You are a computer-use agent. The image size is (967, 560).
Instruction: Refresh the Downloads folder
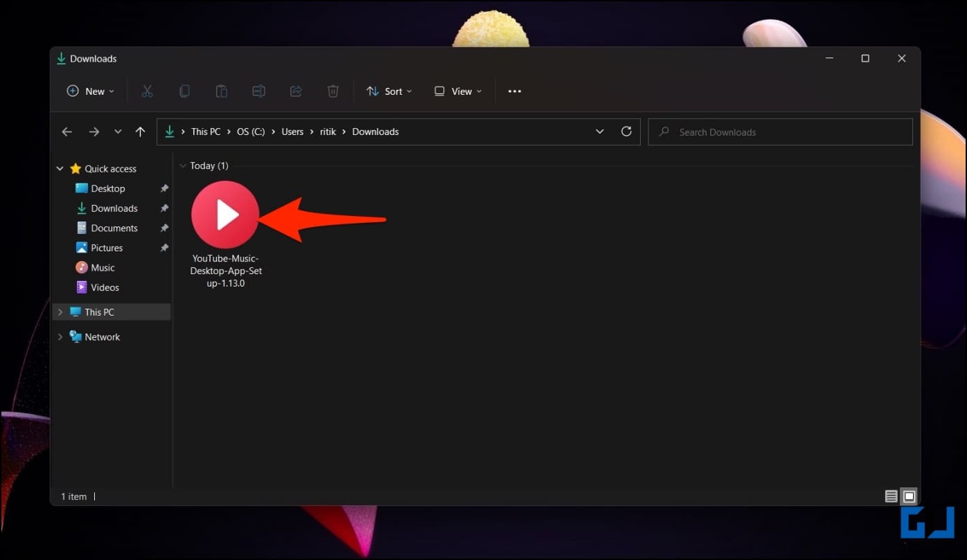626,132
